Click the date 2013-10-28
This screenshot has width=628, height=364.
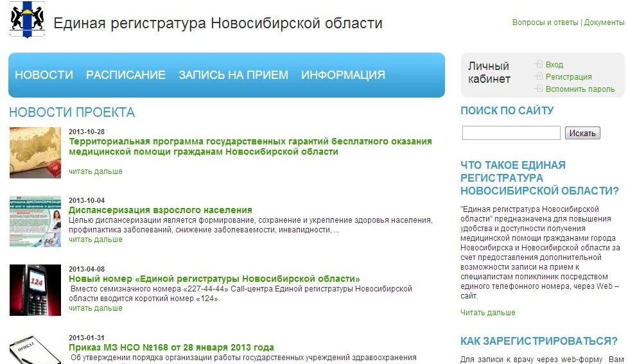(87, 132)
